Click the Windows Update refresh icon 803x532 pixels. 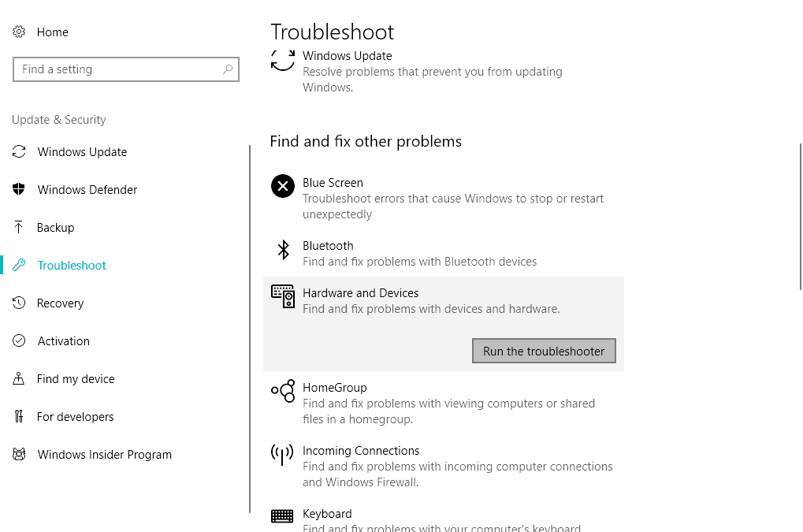point(283,59)
